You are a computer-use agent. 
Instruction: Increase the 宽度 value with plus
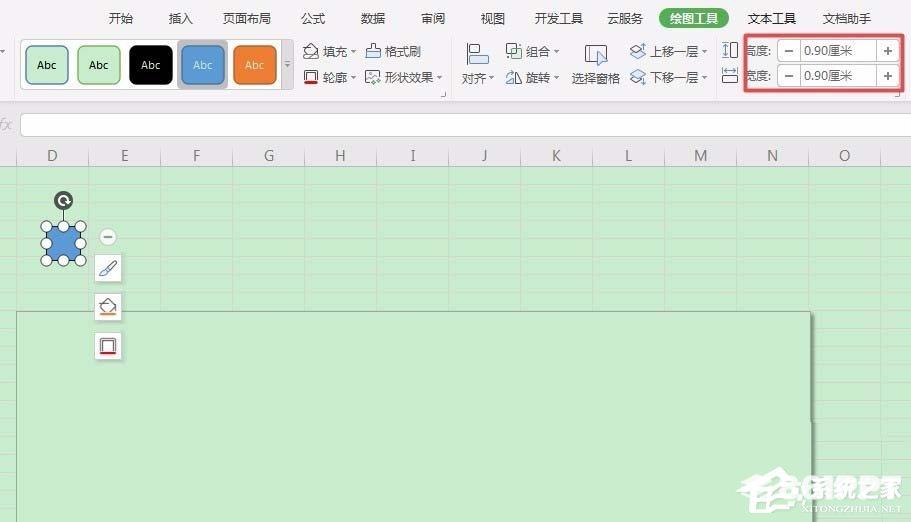[888, 76]
